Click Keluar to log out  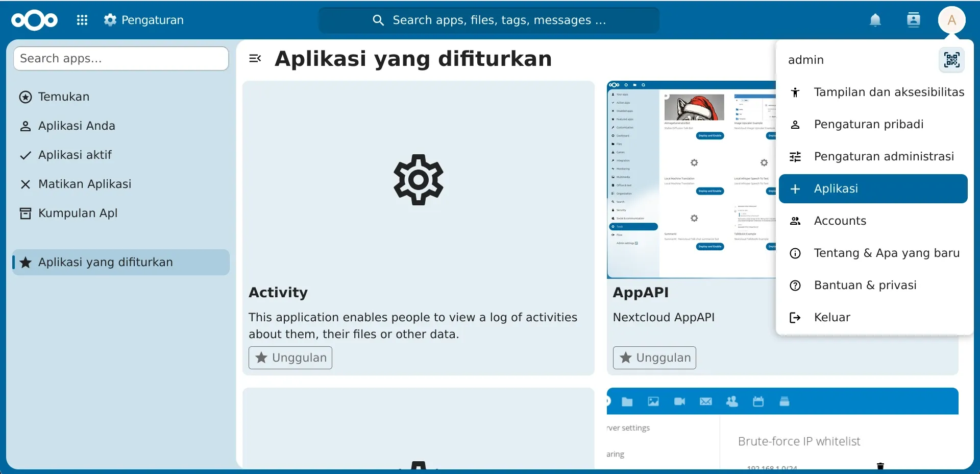(x=873, y=317)
